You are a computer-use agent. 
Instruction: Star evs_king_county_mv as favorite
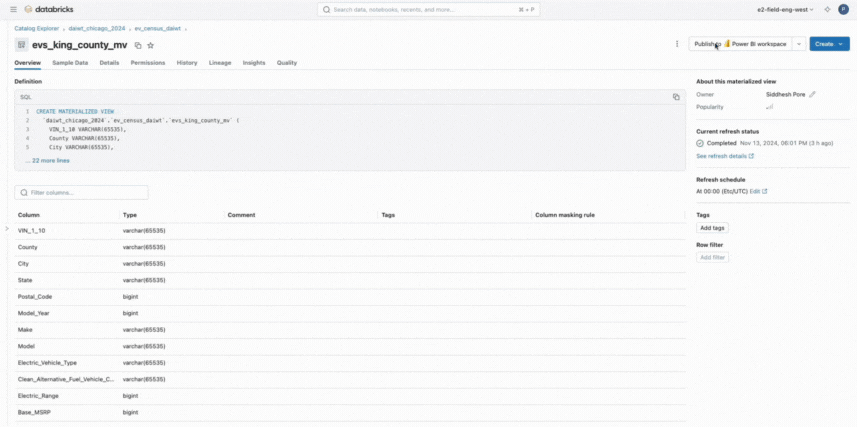[151, 45]
